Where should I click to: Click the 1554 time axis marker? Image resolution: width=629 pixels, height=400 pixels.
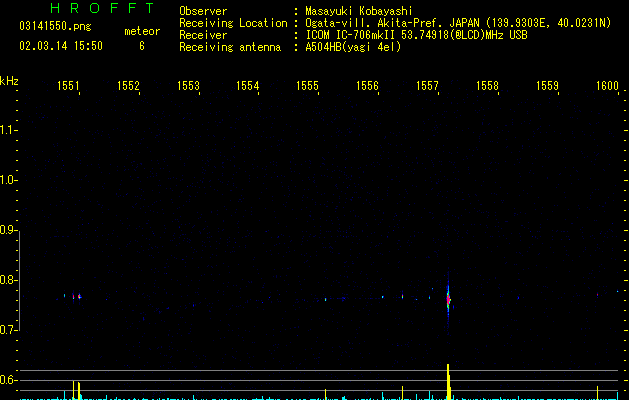click(248, 85)
